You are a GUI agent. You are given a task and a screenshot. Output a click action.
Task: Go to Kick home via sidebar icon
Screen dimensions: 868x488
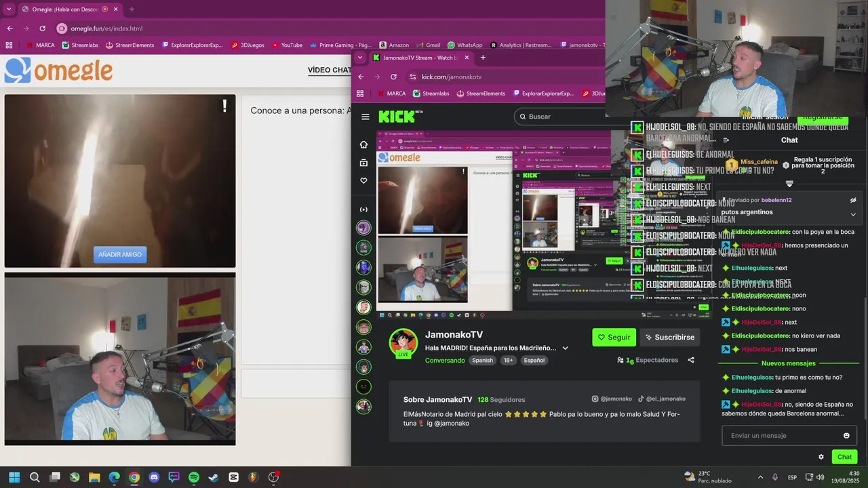(x=363, y=144)
